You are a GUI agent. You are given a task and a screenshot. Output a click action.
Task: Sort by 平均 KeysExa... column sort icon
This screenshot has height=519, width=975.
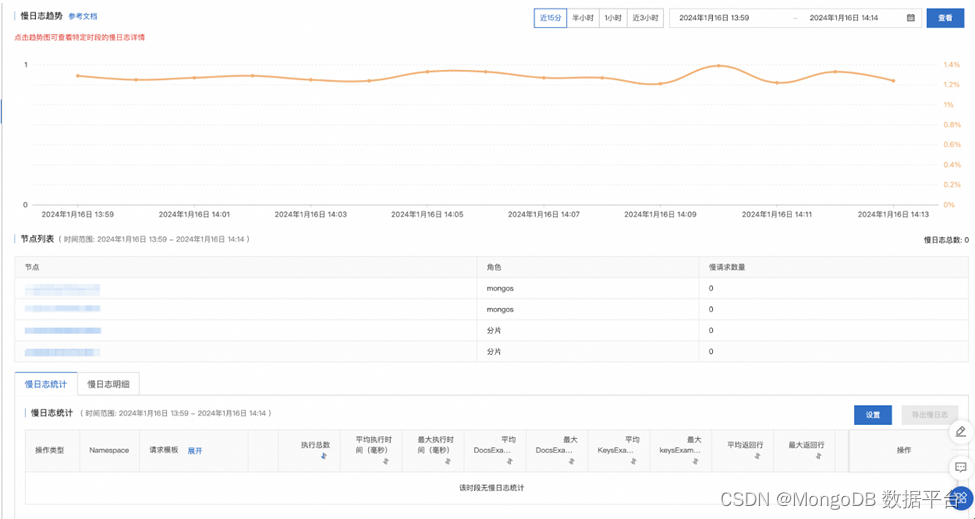633,461
